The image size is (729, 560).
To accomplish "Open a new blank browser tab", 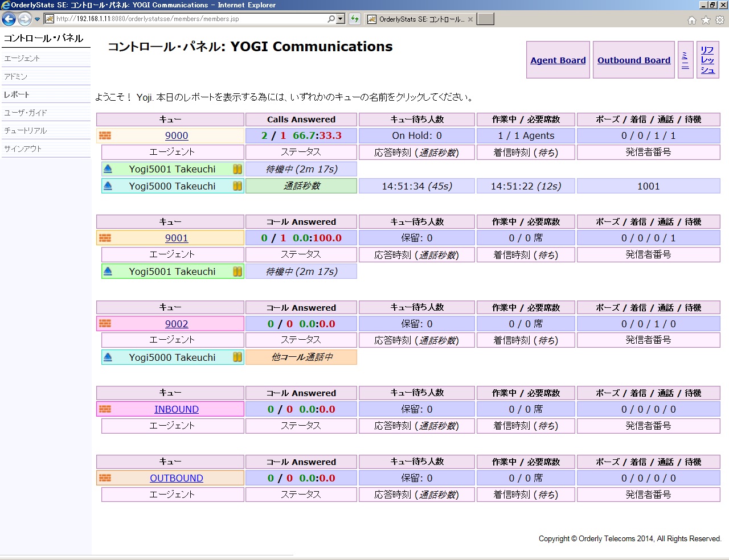I will (x=485, y=19).
